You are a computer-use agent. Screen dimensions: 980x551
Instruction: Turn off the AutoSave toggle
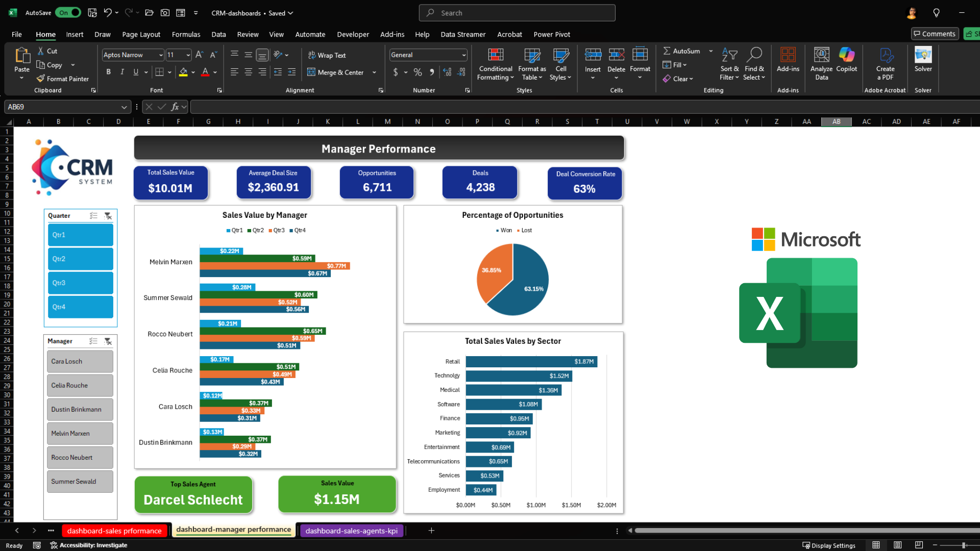(x=68, y=13)
